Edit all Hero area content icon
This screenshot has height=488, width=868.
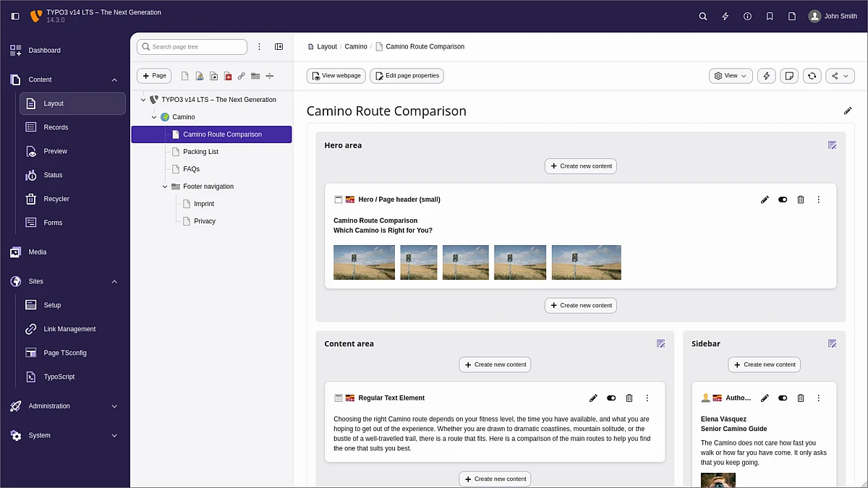(x=832, y=145)
